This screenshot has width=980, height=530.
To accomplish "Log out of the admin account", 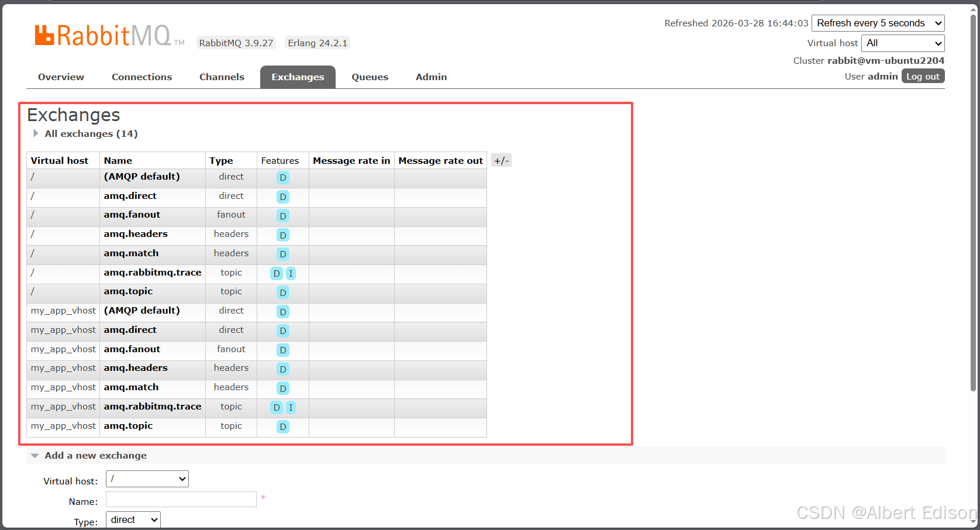I will pos(923,76).
